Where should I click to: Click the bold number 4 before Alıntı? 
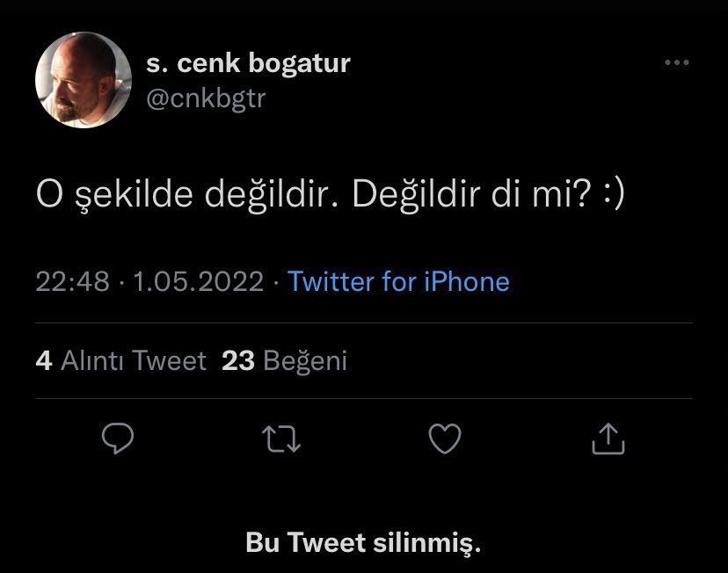44,360
